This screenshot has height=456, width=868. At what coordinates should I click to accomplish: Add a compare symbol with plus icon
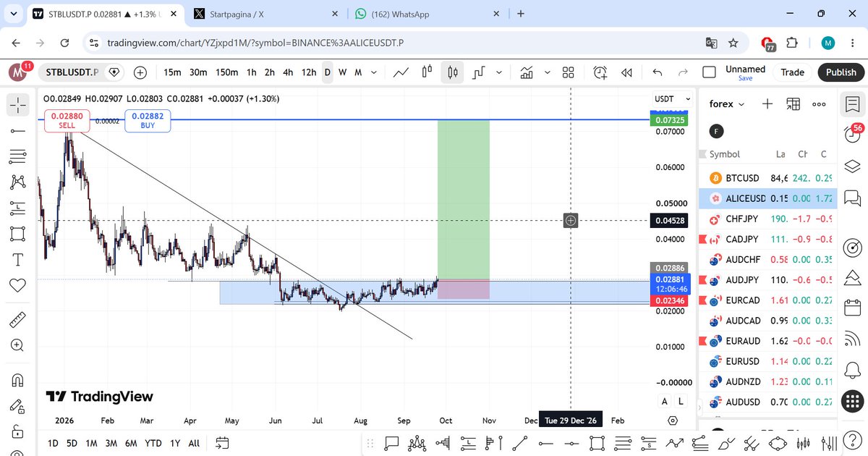[x=140, y=72]
